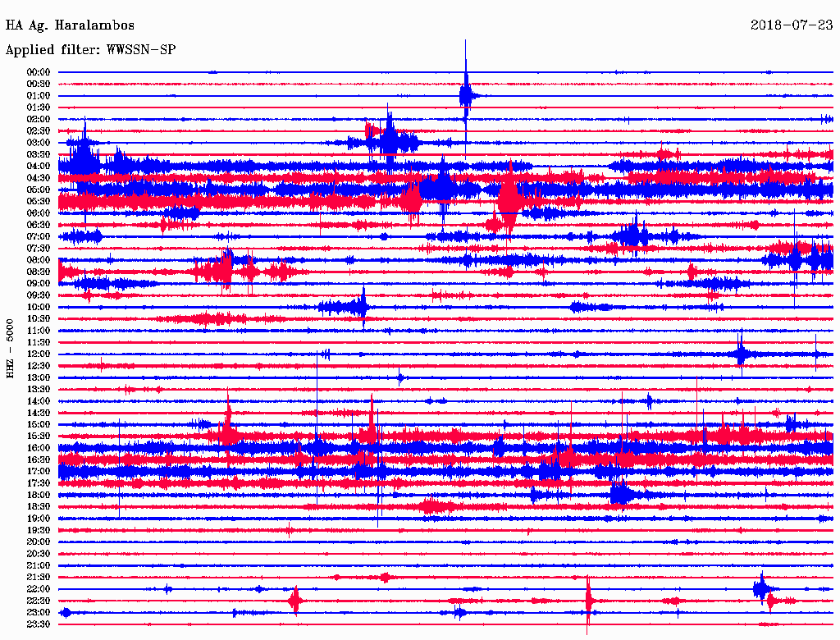Screen dimensions: 840x640
Task: Select the 05:00 time label
Action: pyautogui.click(x=39, y=190)
